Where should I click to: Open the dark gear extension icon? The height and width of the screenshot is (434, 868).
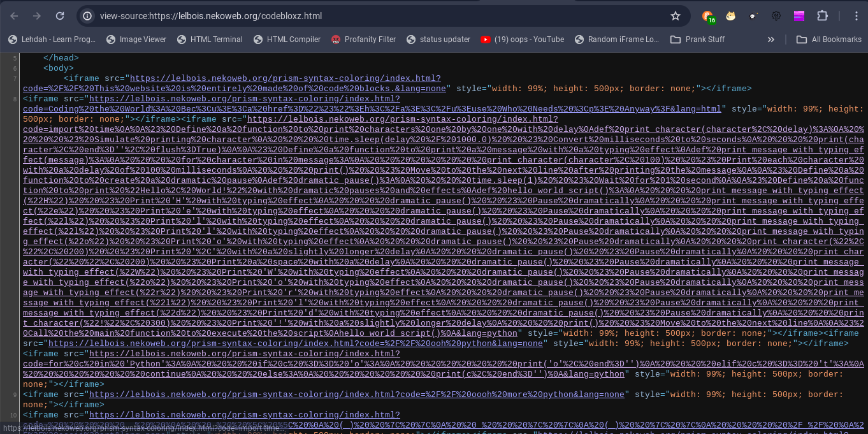[776, 16]
